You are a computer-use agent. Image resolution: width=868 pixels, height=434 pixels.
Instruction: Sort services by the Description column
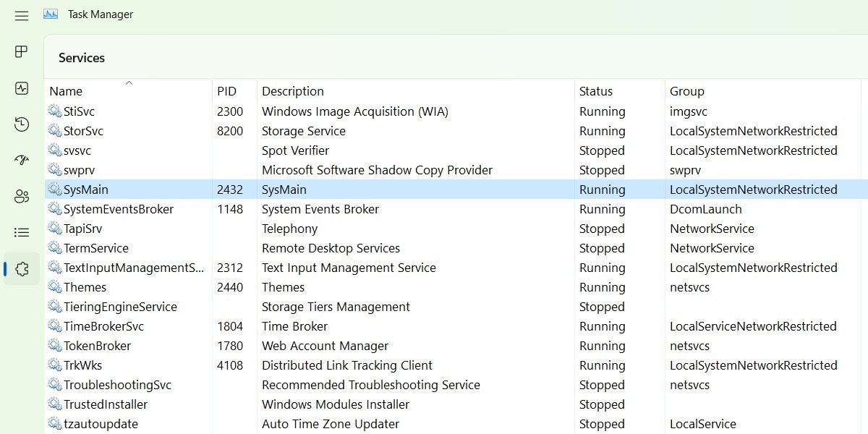[293, 91]
